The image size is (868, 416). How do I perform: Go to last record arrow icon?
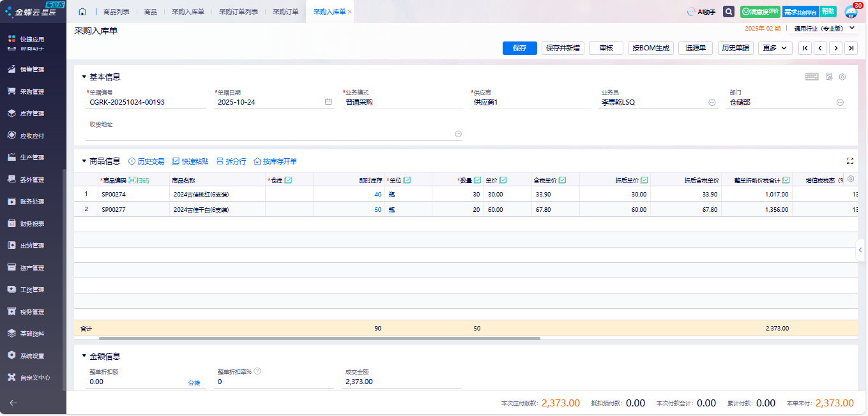(x=851, y=48)
